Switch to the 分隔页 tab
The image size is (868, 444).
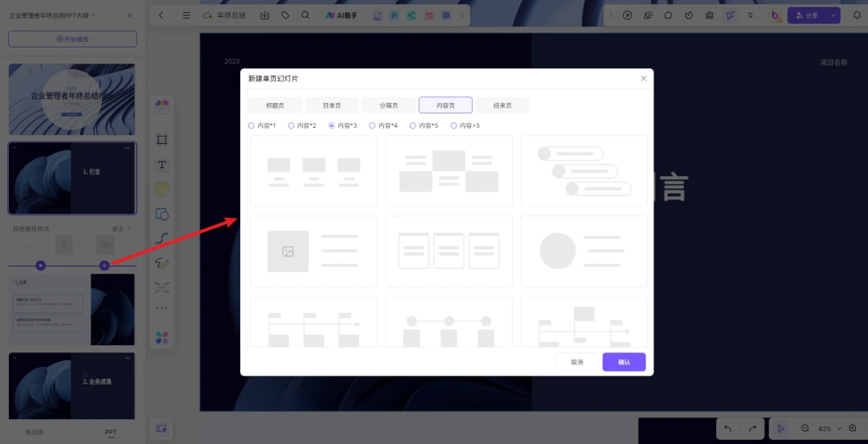[389, 105]
